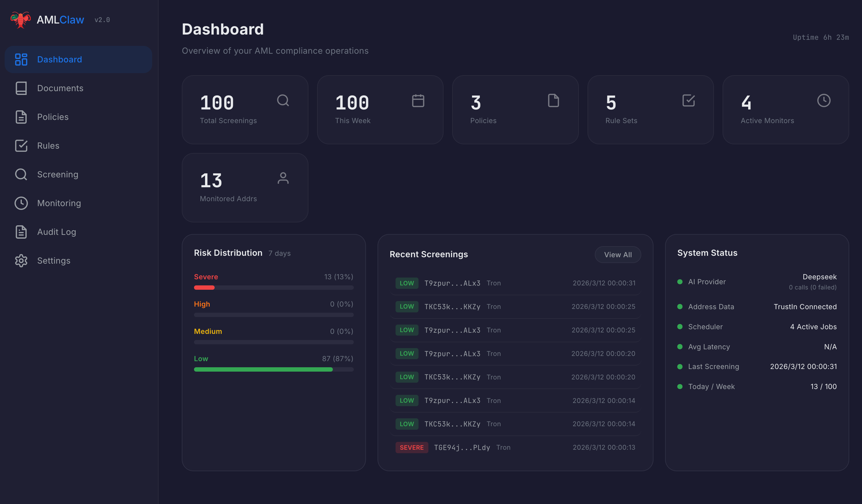Open View All recent screenings
The image size is (862, 504).
[617, 254]
